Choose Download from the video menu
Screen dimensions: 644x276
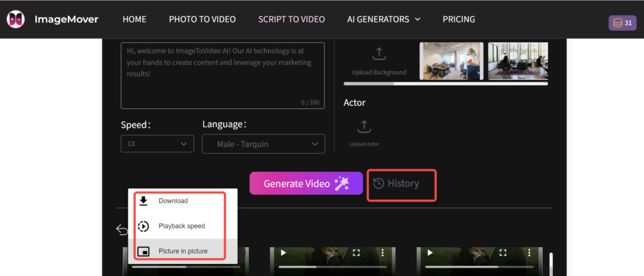(183, 201)
